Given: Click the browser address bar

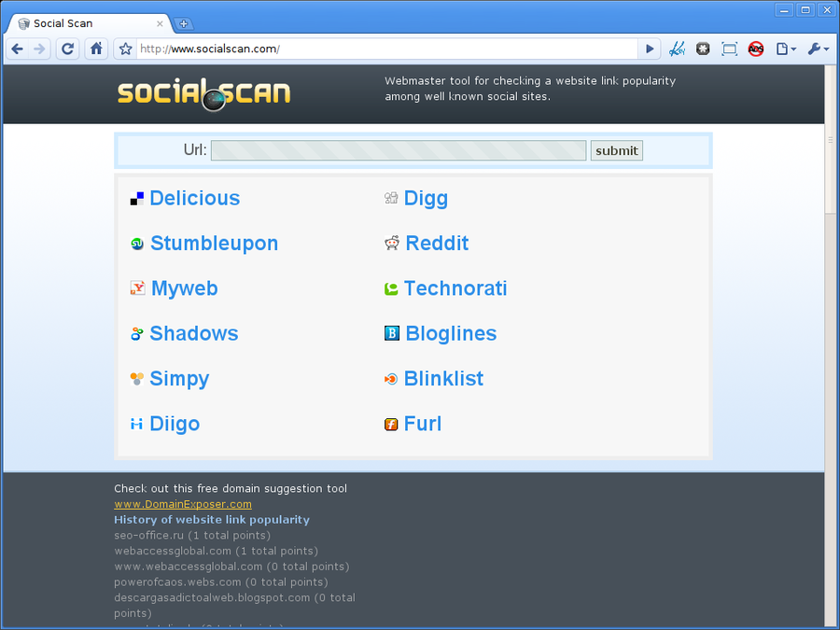Looking at the screenshot, I should [386, 49].
